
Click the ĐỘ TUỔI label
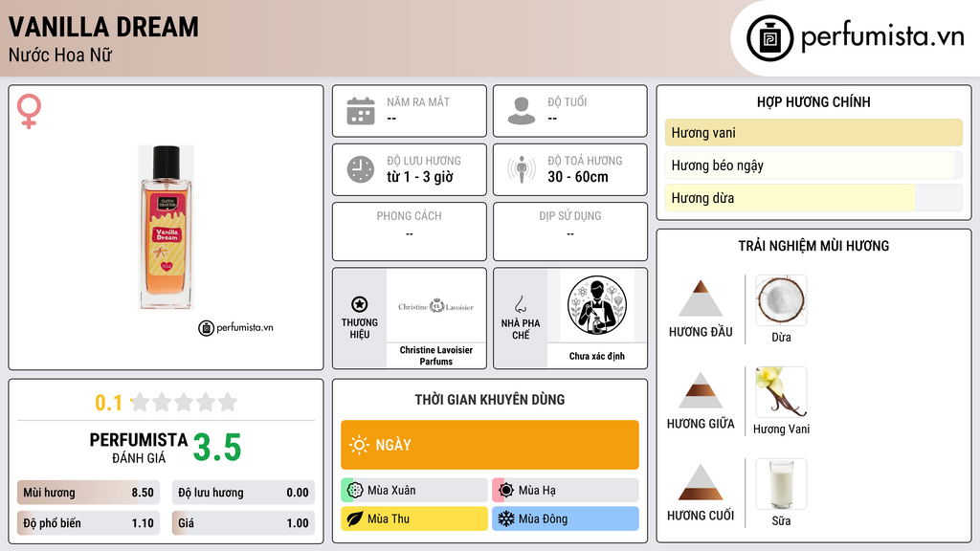point(568,101)
